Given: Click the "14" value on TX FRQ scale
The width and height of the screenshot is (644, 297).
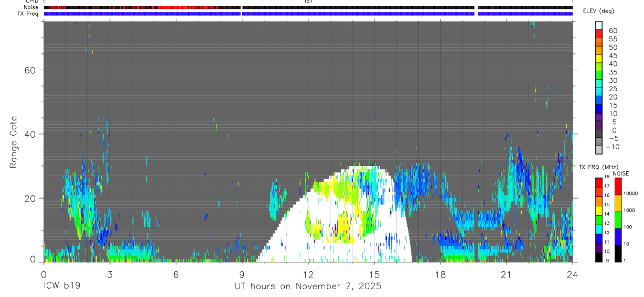Looking at the screenshot, I should (607, 214).
